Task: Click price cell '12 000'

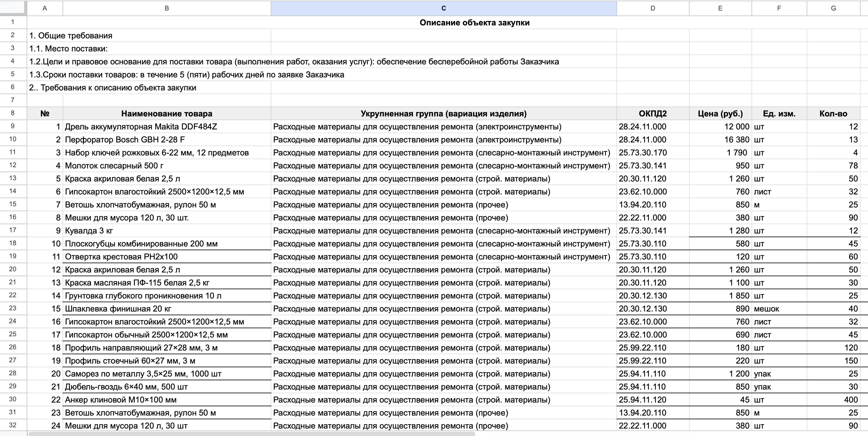Action: tap(721, 127)
